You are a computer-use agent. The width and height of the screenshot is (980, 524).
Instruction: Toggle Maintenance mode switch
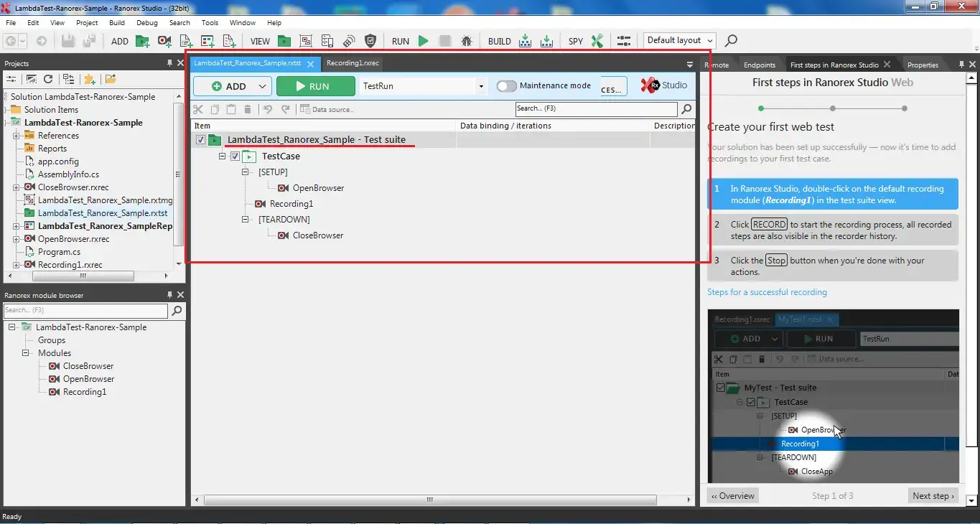coord(506,85)
